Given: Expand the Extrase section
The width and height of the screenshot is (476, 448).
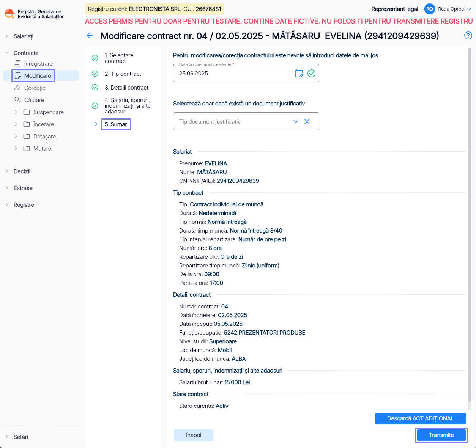Looking at the screenshot, I should tap(7, 188).
